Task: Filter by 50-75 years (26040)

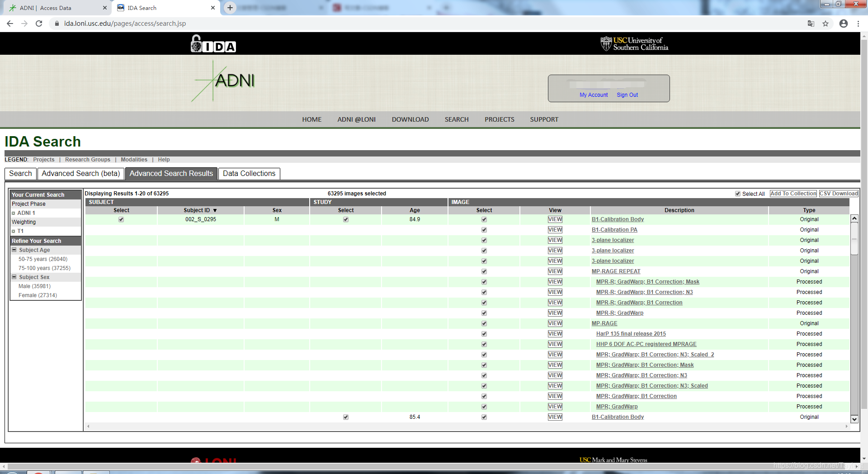Action: (43, 259)
